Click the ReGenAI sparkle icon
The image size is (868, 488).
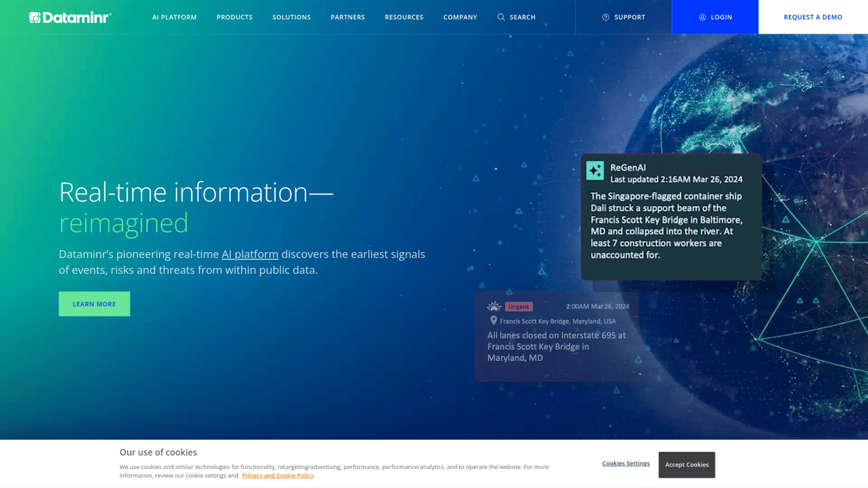coord(595,170)
